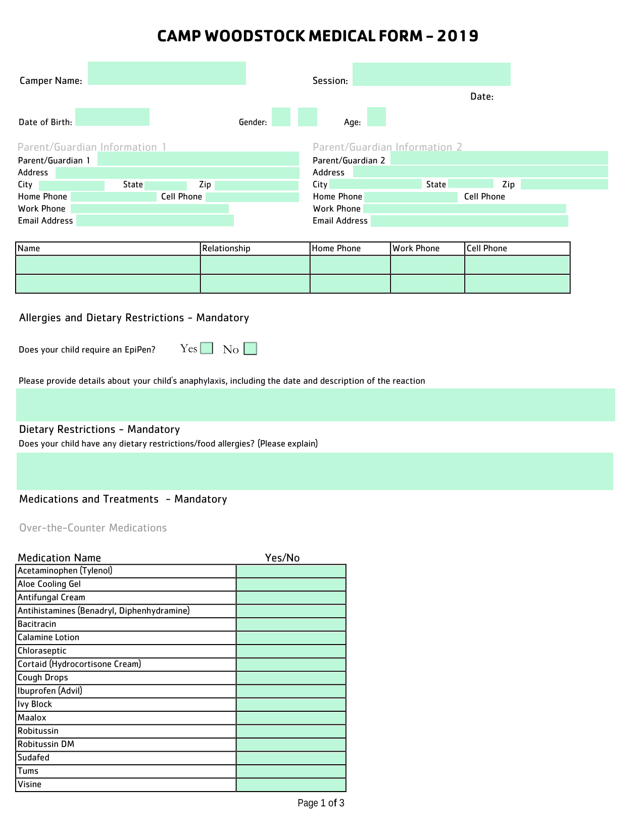Viewport: 644px width, 833px height.
Task: Select Yes/No field for Calamine Lotion
Action: [291, 638]
